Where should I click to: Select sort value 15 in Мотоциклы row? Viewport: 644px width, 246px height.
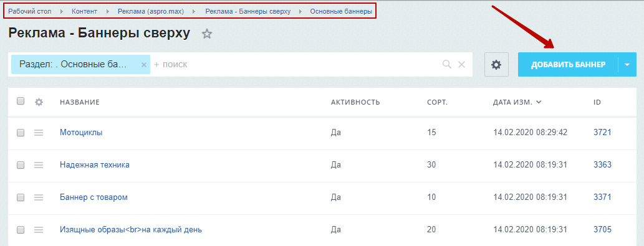coord(431,133)
